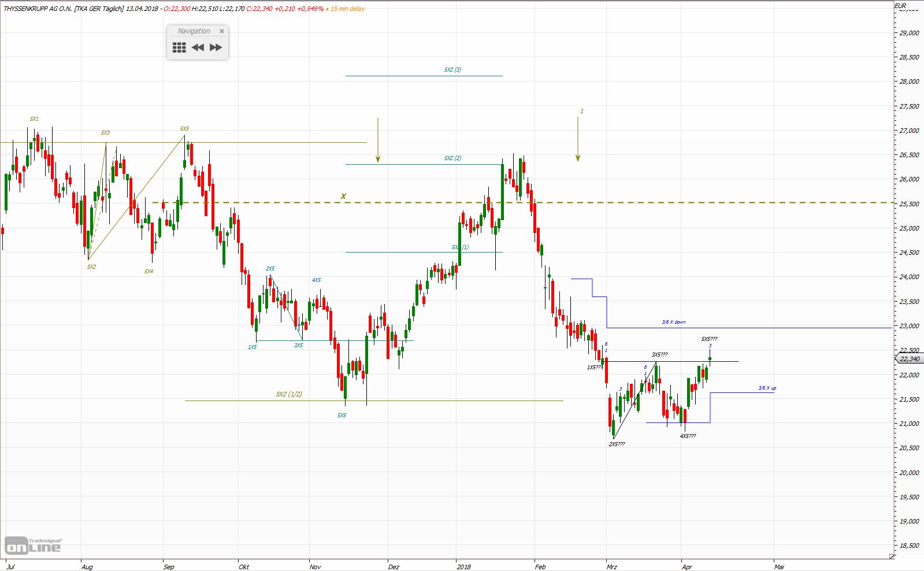924x571 pixels.
Task: Click the teal '2X5' wave label
Action: [x=270, y=269]
